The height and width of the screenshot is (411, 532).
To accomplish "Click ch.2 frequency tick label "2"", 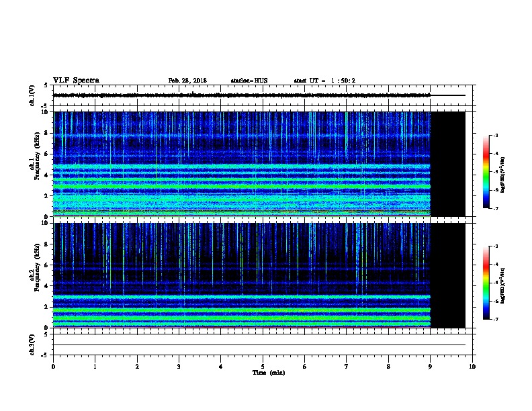I will 48,307.
